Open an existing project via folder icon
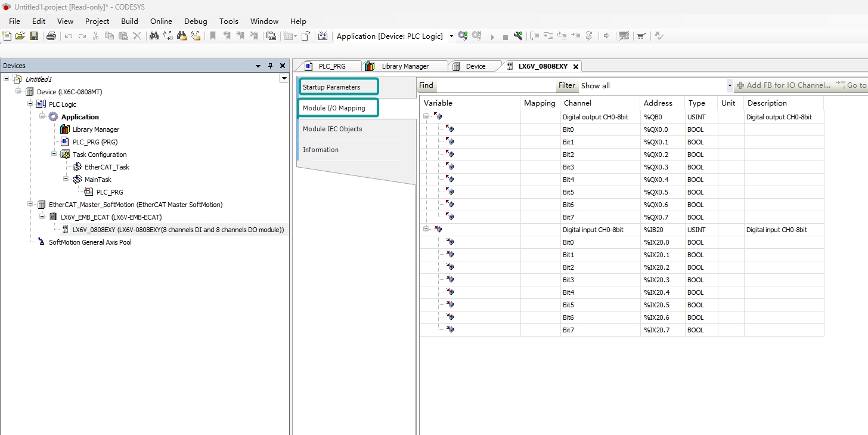 (x=20, y=36)
